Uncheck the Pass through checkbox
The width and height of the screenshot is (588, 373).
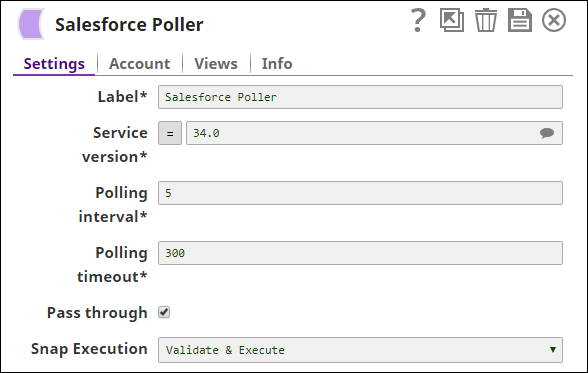pos(164,312)
